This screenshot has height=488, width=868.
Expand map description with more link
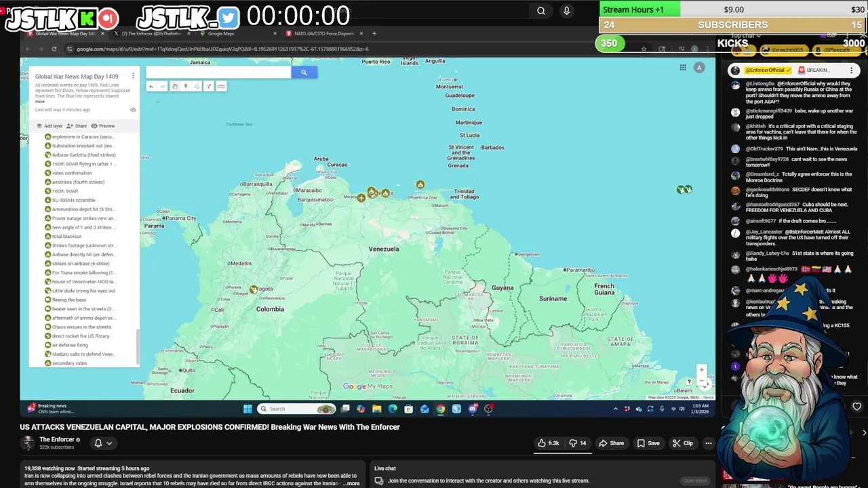click(x=40, y=102)
